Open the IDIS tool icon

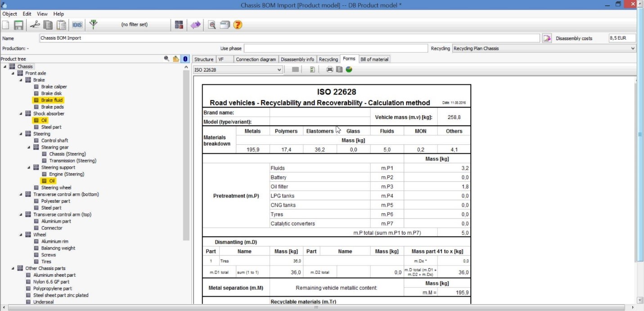tap(77, 25)
